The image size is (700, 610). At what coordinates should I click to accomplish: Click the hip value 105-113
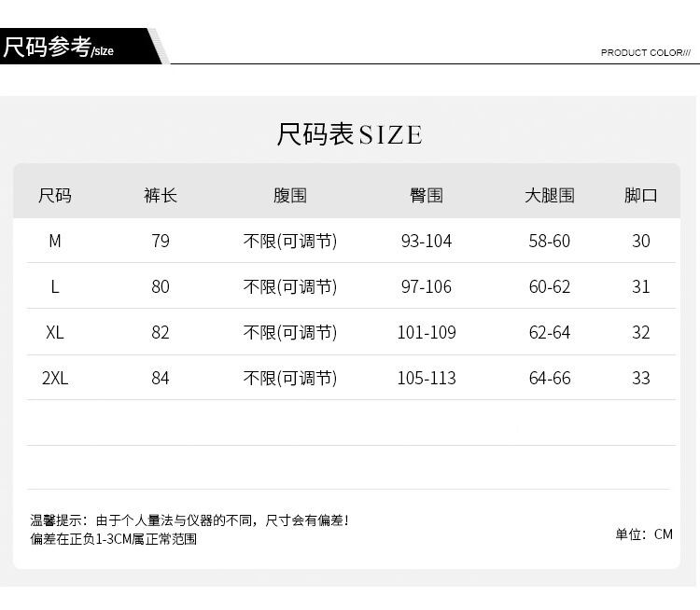click(x=427, y=378)
